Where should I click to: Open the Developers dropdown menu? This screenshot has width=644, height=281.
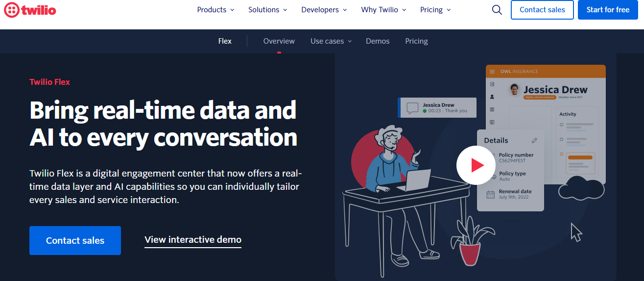[x=324, y=10]
